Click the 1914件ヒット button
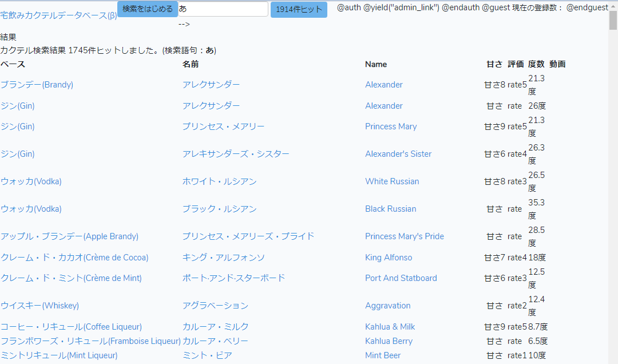Image resolution: width=618 pixels, height=364 pixels. point(298,10)
